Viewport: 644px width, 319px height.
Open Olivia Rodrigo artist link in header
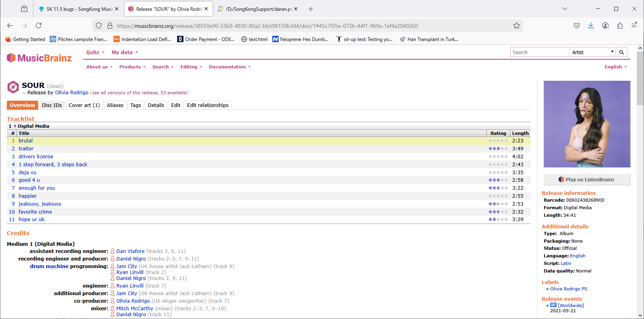(72, 93)
